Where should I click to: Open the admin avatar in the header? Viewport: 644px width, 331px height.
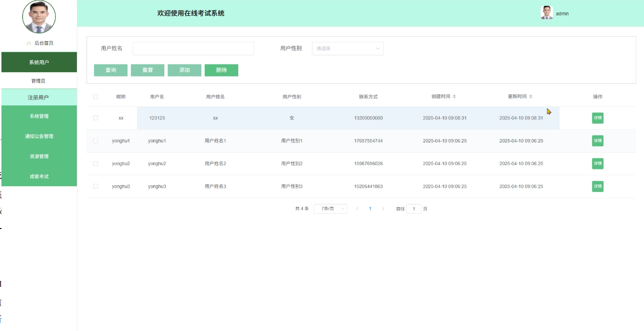[x=547, y=13]
